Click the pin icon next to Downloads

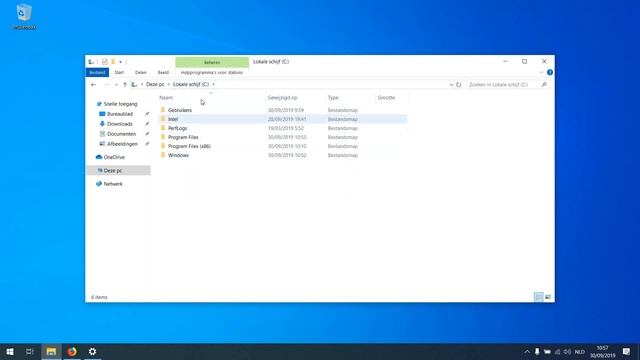tap(147, 124)
